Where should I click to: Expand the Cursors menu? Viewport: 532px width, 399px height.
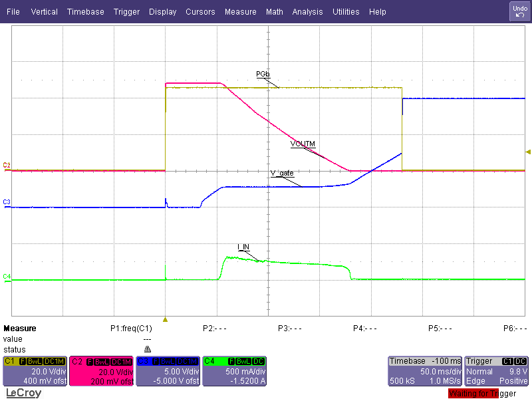(200, 12)
